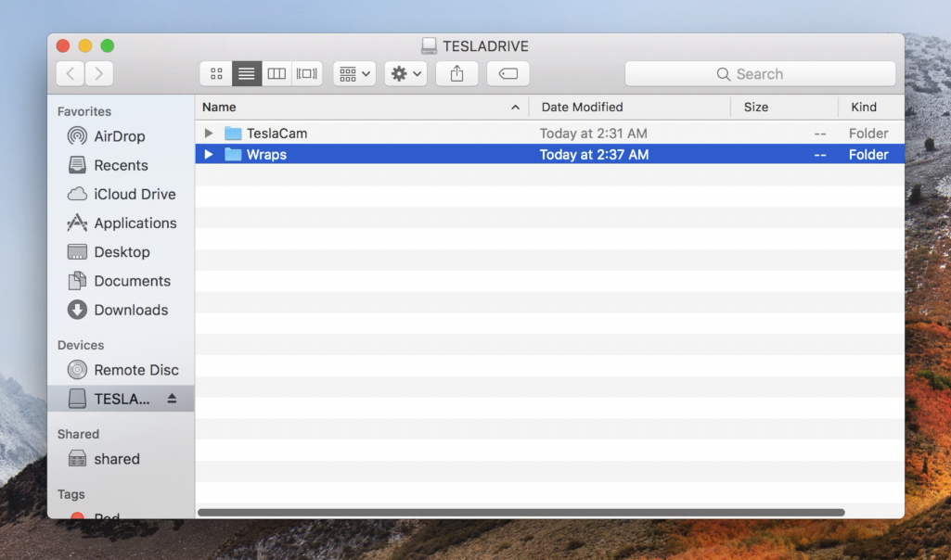This screenshot has width=951, height=560.
Task: Expand the Wraps folder disclosure triangle
Action: pyautogui.click(x=209, y=155)
